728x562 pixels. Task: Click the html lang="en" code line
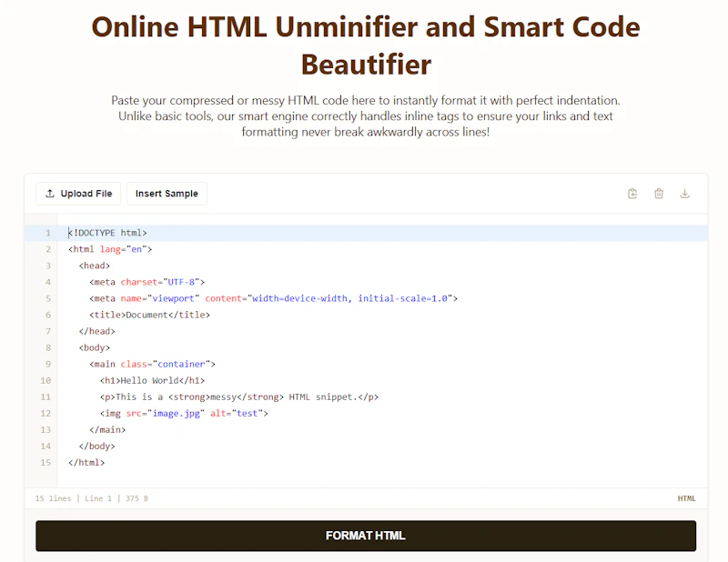(110, 249)
